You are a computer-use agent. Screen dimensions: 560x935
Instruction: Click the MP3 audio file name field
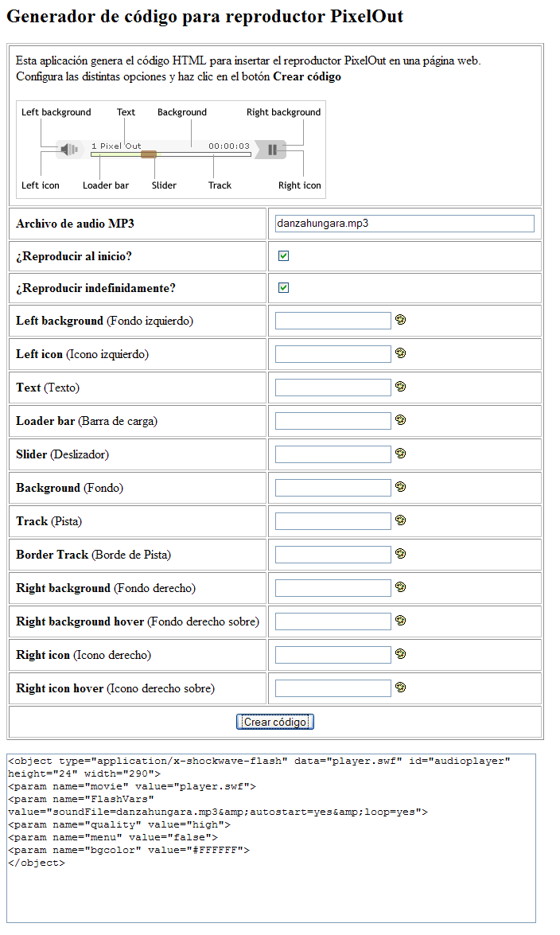[404, 224]
